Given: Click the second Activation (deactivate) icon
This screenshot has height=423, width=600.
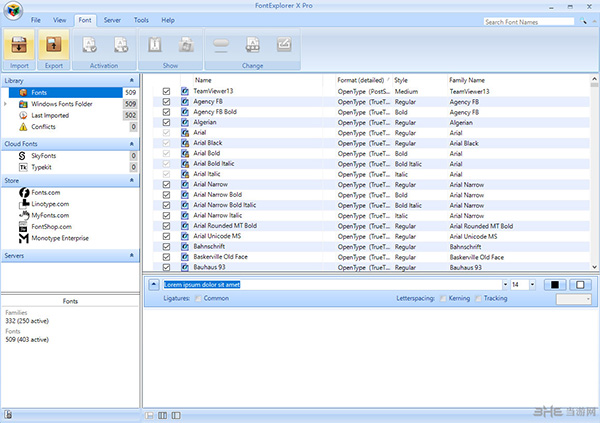Looking at the screenshot, I should tap(121, 45).
